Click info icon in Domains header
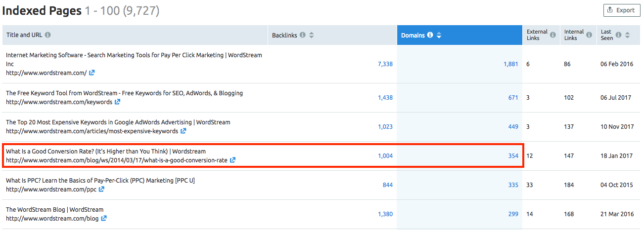Screen dimensions: 644x230 pos(430,35)
